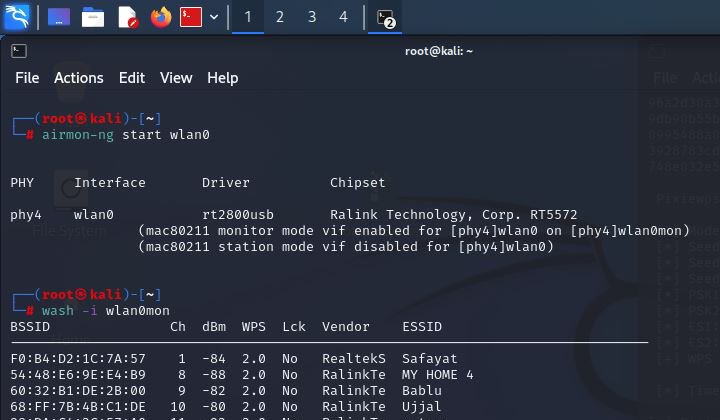Viewport: 720px width, 420px height.
Task: Click the WPS column header
Action: pos(254,326)
